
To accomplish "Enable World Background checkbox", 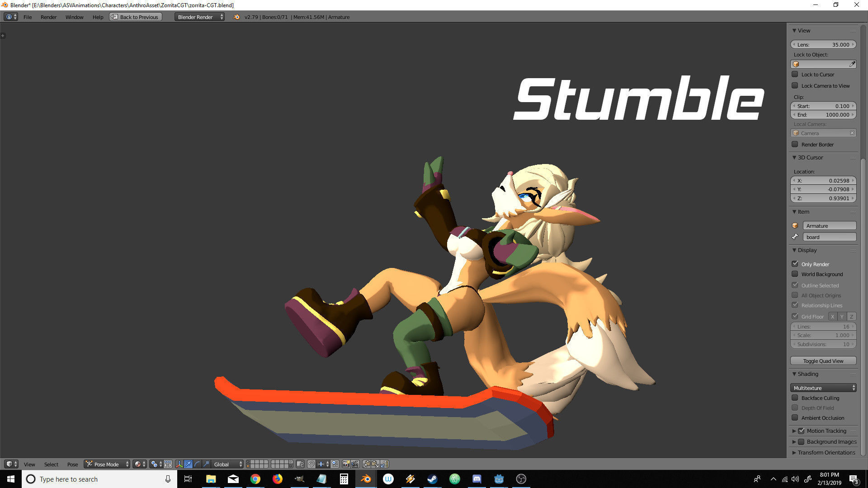I will (795, 274).
